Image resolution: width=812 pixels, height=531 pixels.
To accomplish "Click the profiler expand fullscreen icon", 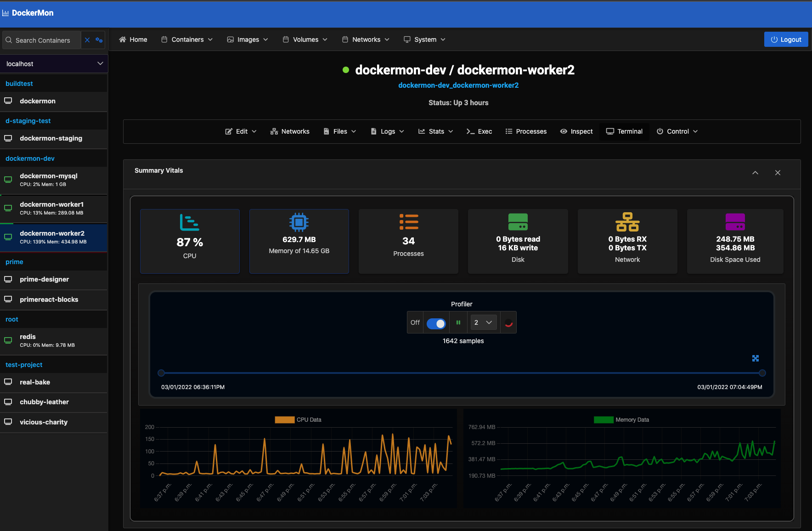I will point(755,358).
